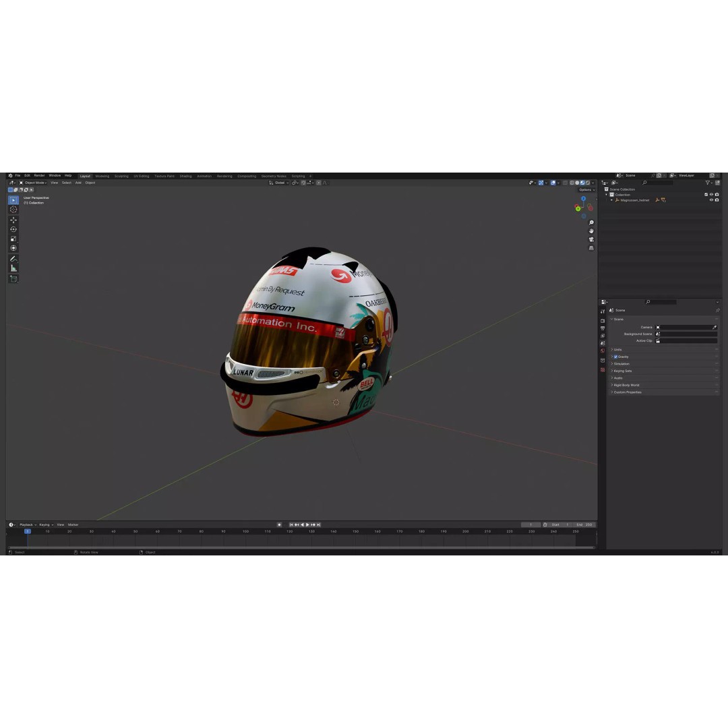
Task: Expand the Magnussen_helmet hierarchy arrow
Action: pyautogui.click(x=613, y=200)
